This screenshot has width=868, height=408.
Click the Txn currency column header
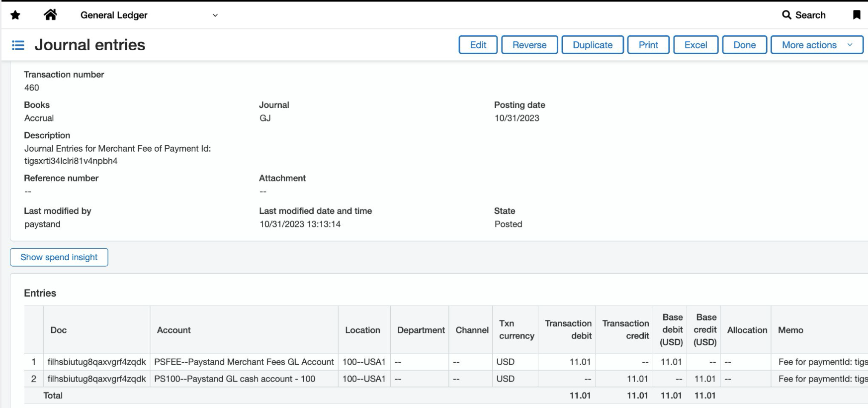[x=517, y=329]
